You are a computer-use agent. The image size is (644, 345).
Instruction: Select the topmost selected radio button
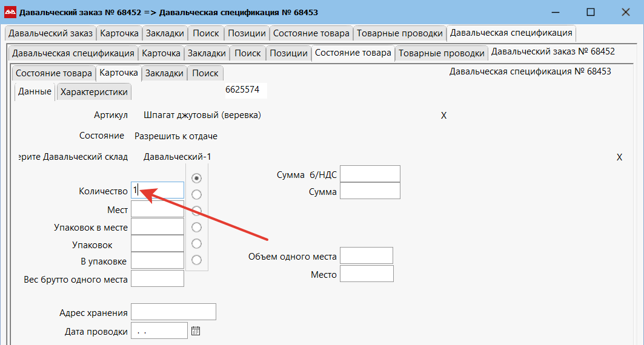point(196,178)
